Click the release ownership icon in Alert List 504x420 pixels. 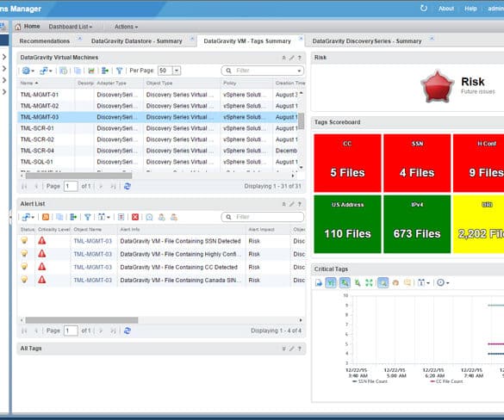click(174, 218)
